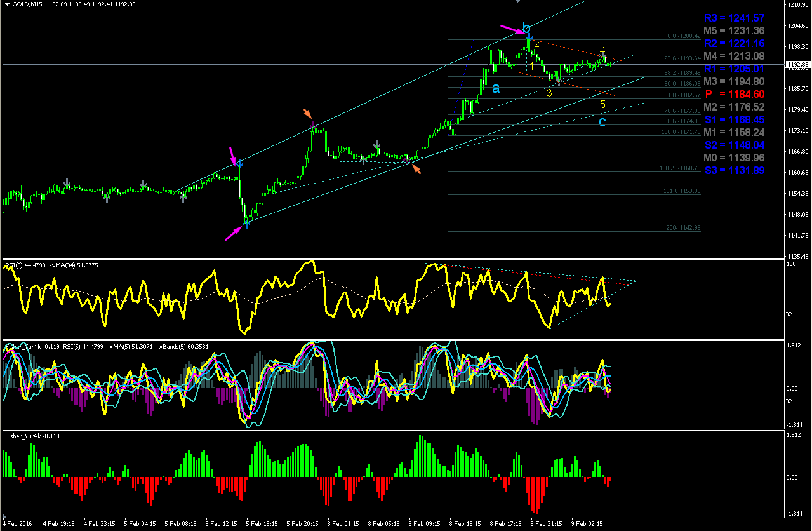Click the 8 Feb 13:15 time axis label

pos(465,525)
